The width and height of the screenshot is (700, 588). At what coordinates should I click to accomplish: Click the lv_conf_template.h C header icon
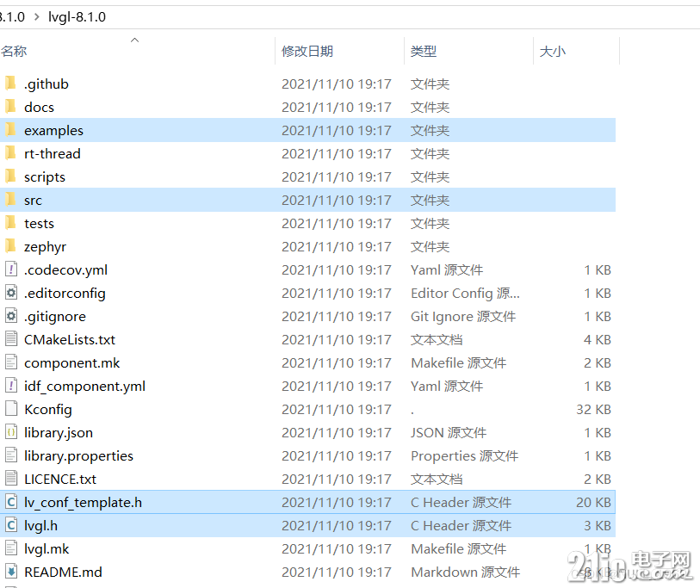click(x=11, y=502)
